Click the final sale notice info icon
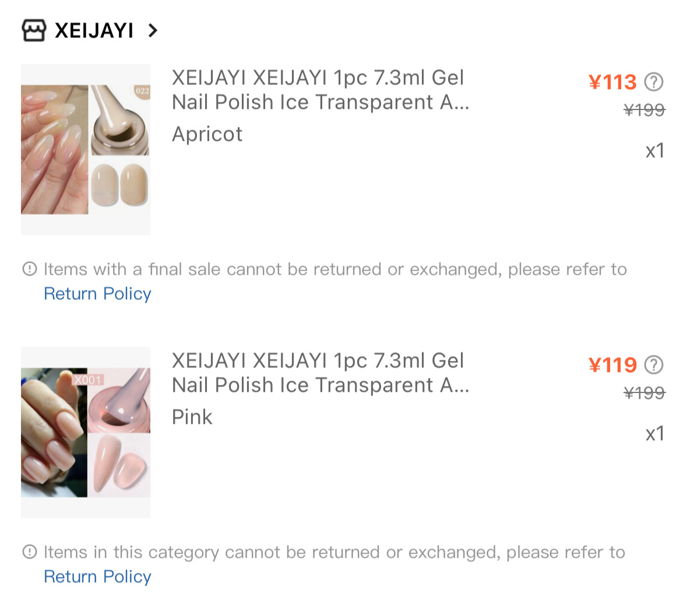 29,269
